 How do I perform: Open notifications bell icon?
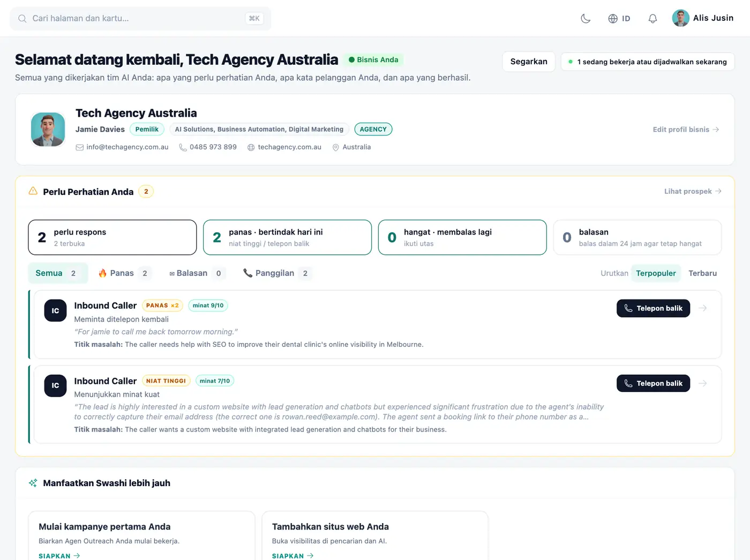pyautogui.click(x=652, y=18)
